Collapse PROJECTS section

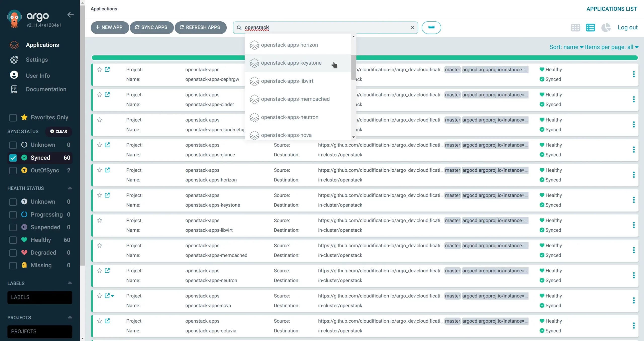70,317
